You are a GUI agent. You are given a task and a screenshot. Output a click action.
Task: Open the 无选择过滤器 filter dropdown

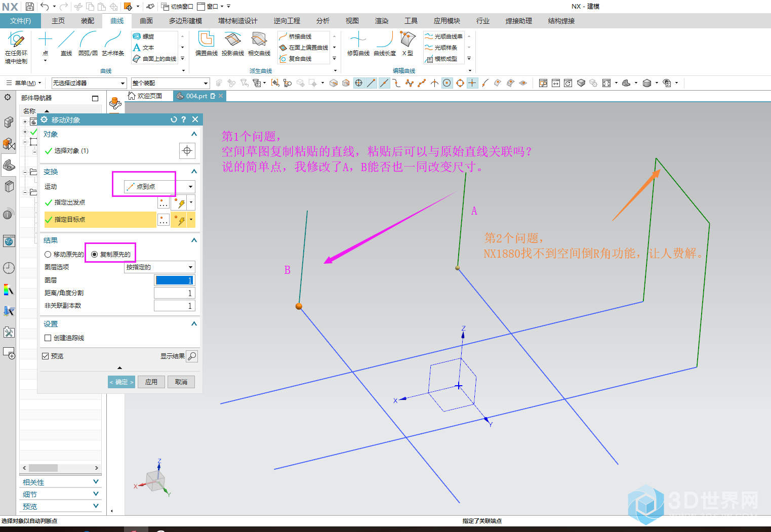[89, 83]
